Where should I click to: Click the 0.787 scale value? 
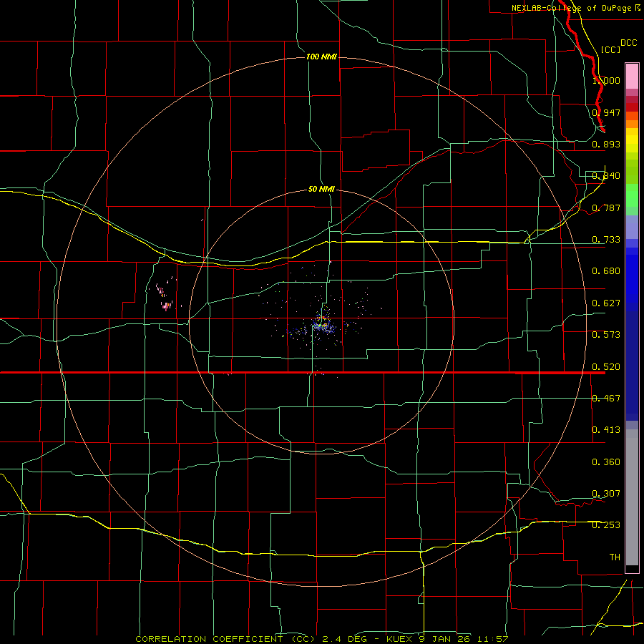click(x=606, y=208)
